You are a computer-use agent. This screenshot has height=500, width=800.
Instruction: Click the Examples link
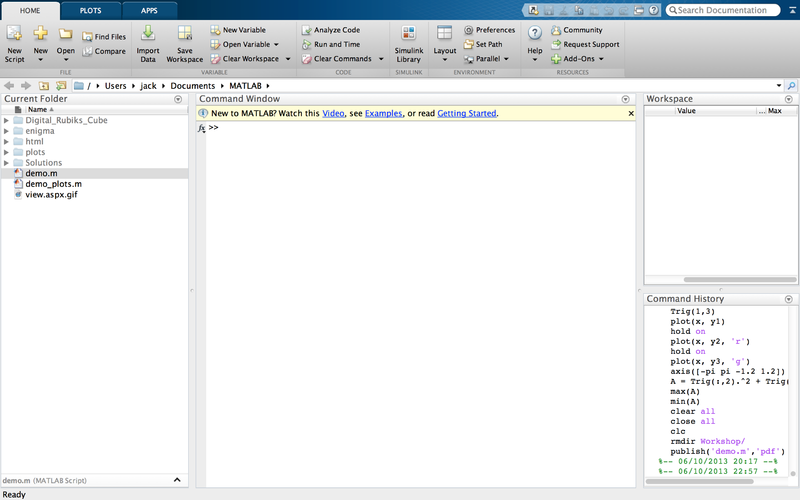click(384, 113)
